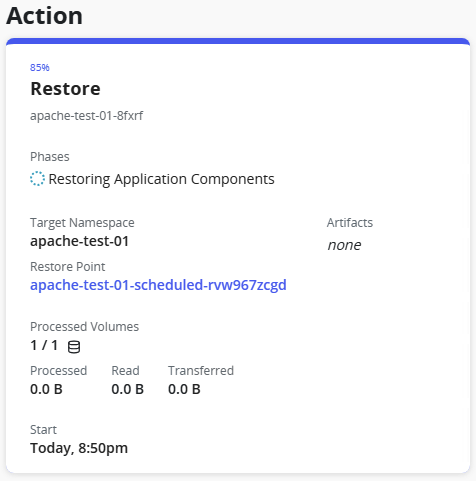The image size is (476, 481).
Task: Click the Artifacts none value
Action: pos(344,245)
